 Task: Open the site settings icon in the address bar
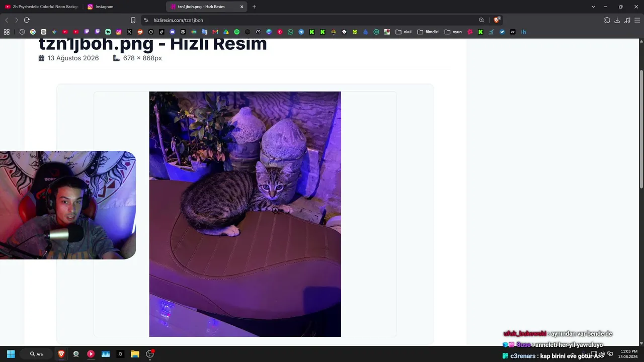tap(146, 20)
